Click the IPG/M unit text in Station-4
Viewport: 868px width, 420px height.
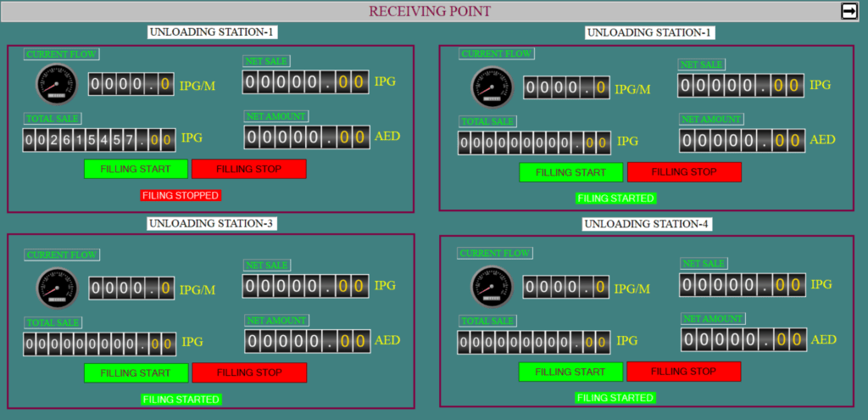pos(632,288)
